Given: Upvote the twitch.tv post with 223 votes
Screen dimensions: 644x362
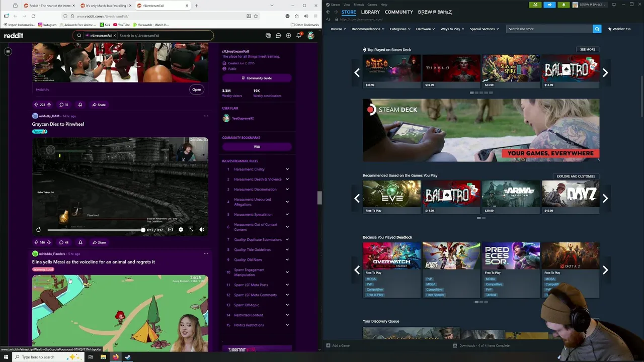Looking at the screenshot, I should 36,105.
